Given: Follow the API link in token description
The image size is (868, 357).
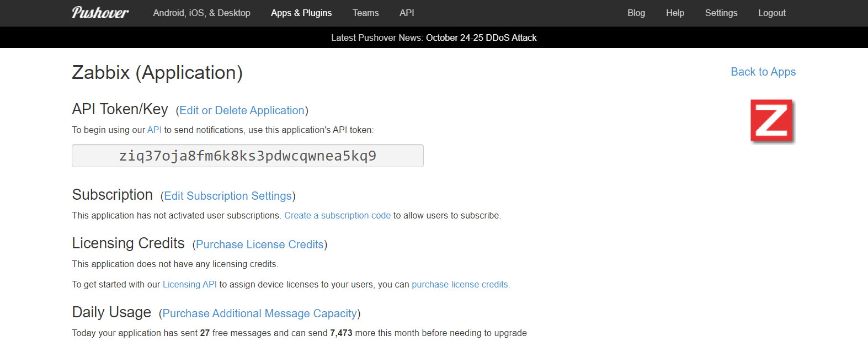Looking at the screenshot, I should tap(154, 130).
